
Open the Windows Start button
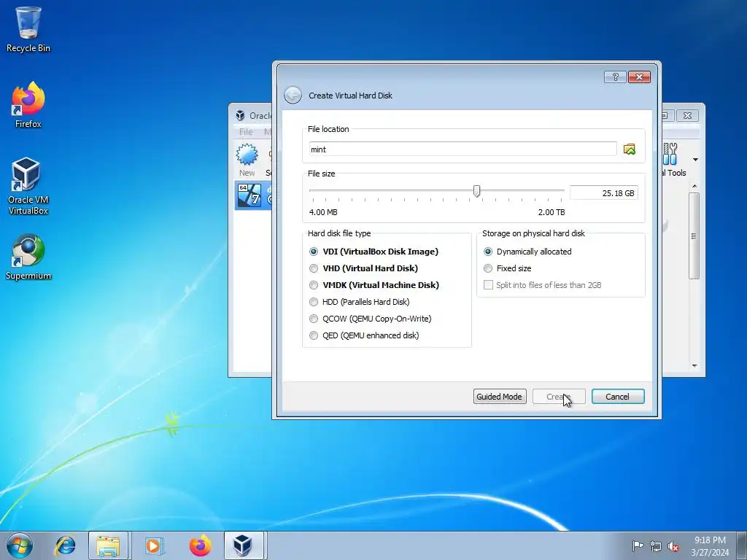(x=19, y=545)
